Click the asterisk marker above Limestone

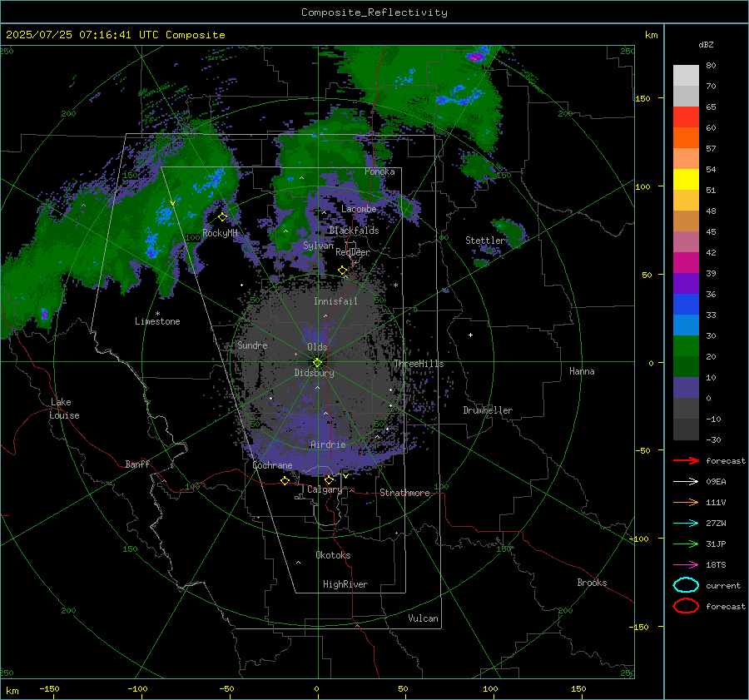click(x=157, y=314)
